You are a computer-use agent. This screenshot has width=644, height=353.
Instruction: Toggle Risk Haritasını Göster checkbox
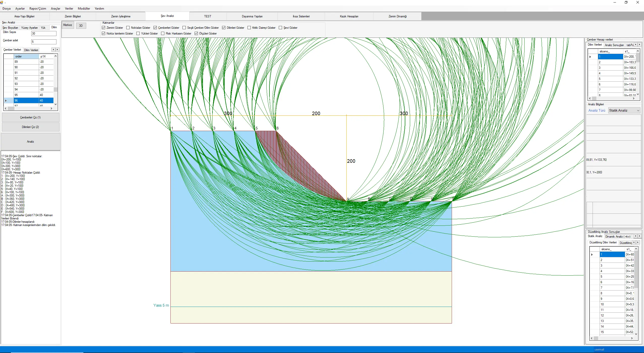tap(163, 34)
